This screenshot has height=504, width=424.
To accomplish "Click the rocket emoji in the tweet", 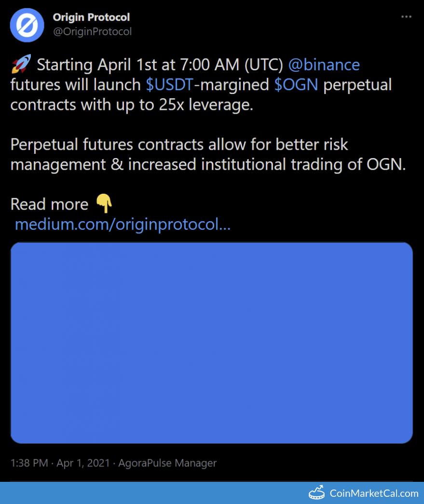I will click(x=21, y=64).
